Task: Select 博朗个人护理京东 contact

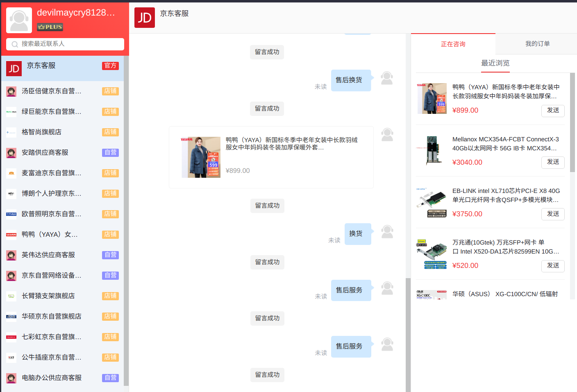Action: (62, 193)
